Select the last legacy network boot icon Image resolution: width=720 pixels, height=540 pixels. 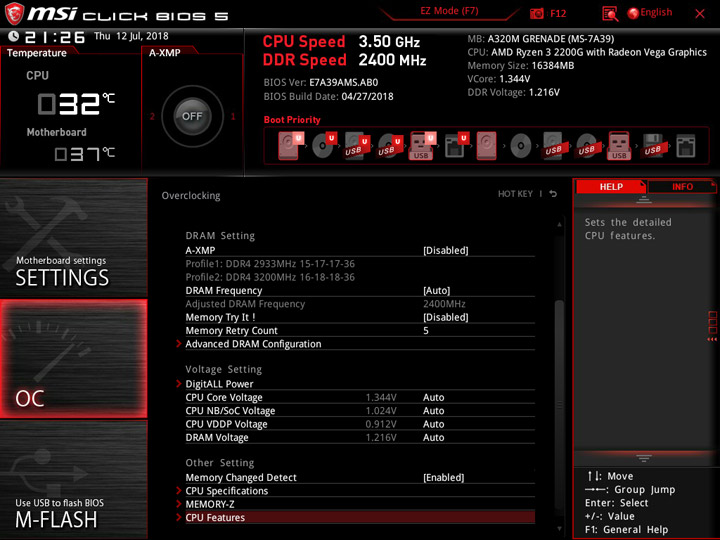point(686,146)
